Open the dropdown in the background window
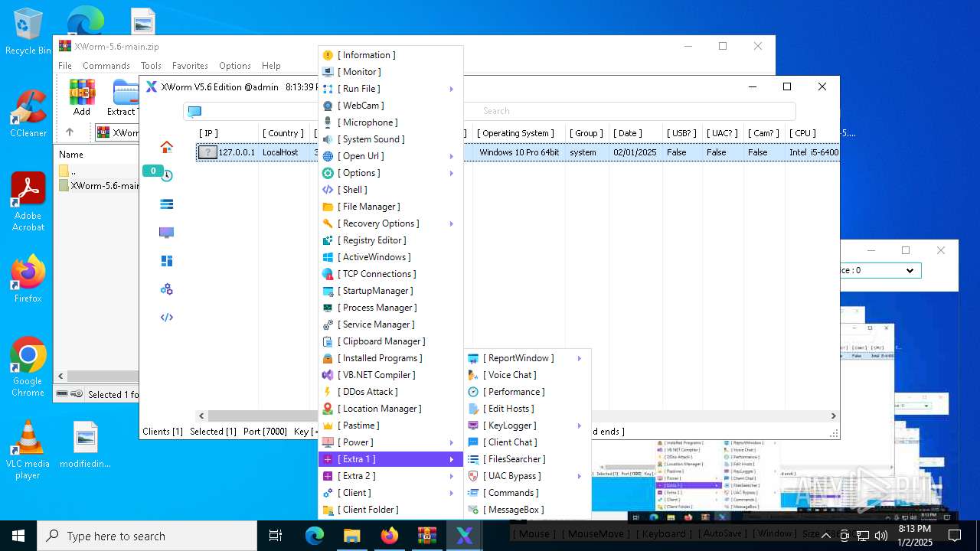 pos(910,270)
